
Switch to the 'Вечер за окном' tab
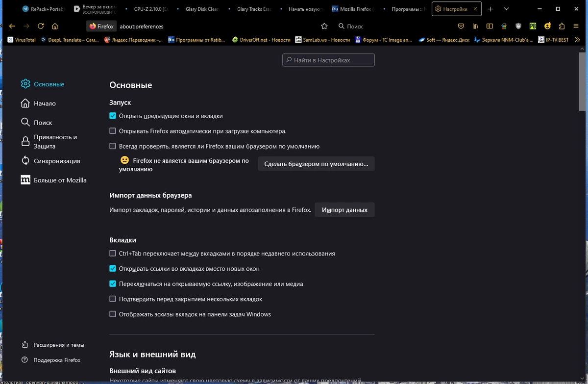click(x=95, y=9)
